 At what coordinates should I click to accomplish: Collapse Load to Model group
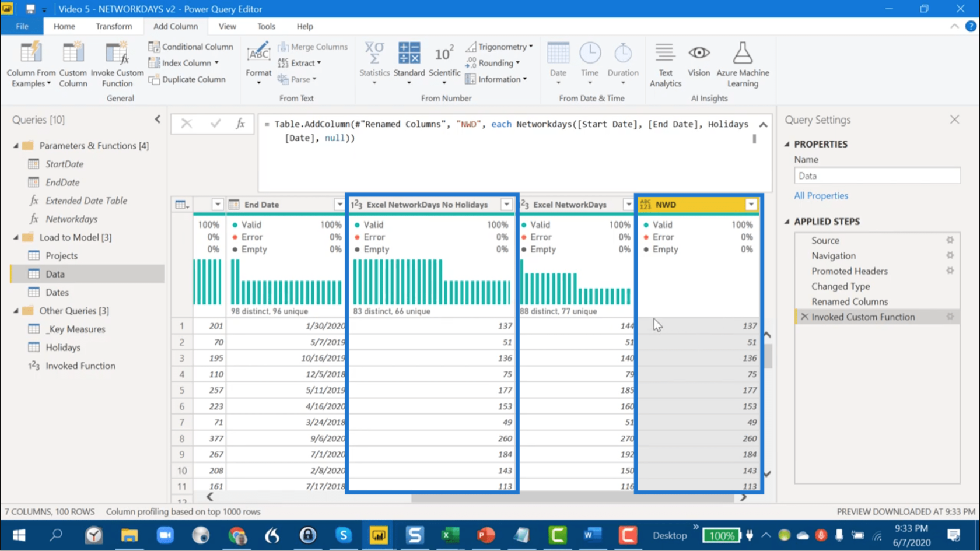(x=16, y=237)
